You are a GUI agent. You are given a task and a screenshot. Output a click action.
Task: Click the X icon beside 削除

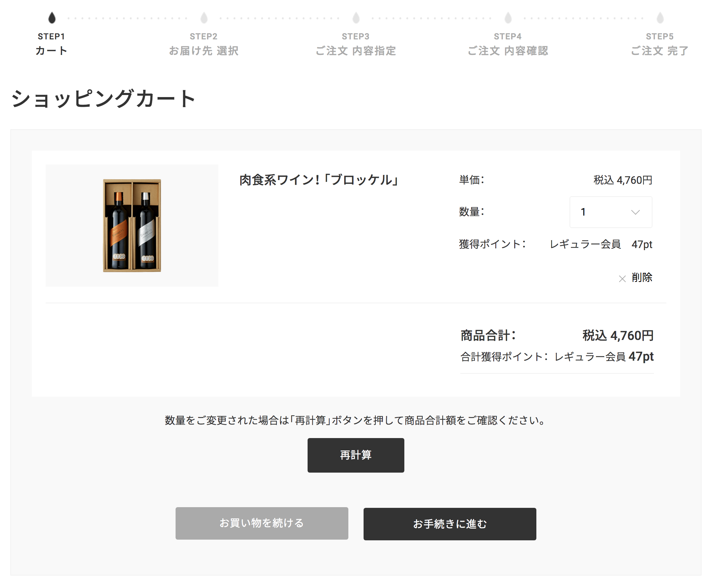coord(622,278)
